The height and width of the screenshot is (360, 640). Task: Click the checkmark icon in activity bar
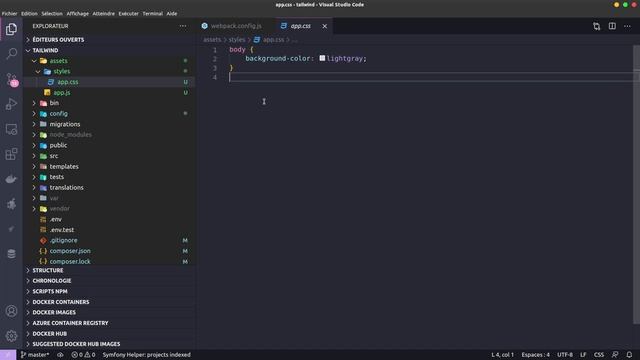point(11,229)
